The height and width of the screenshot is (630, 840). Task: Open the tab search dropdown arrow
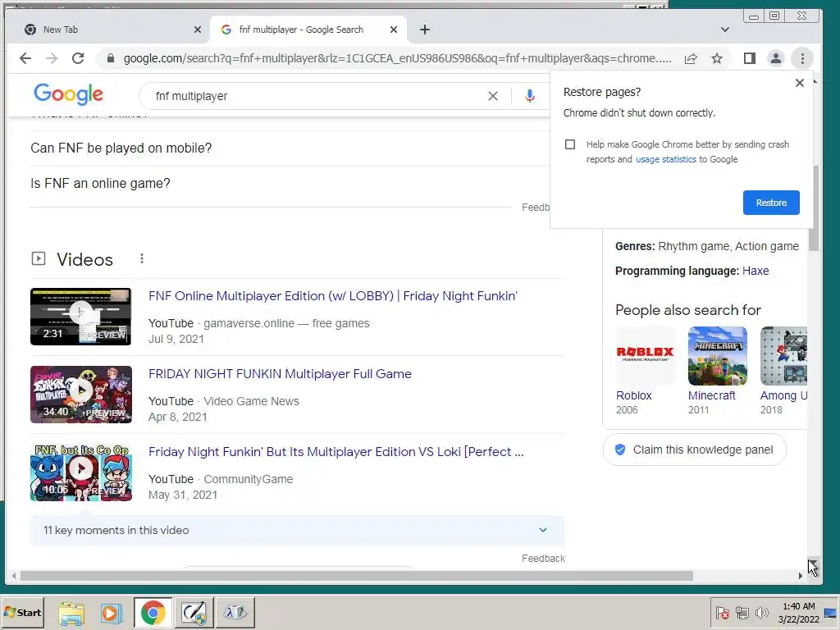tap(725, 30)
